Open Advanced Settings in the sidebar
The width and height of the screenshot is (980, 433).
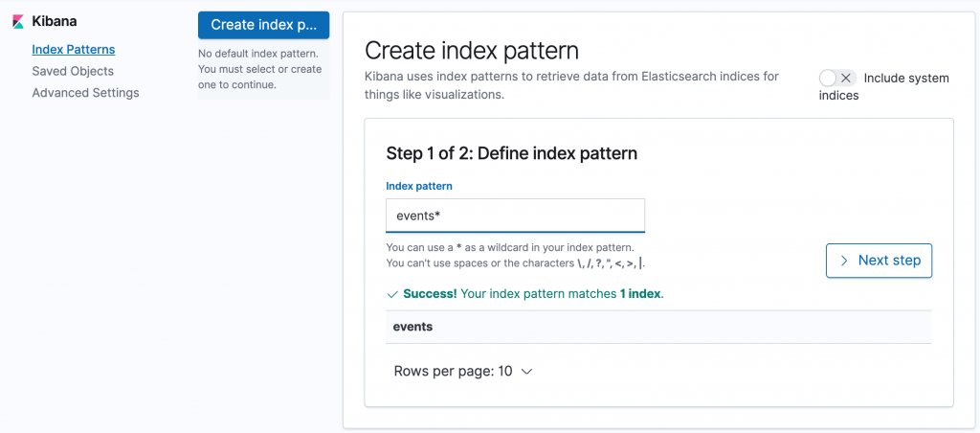[x=85, y=93]
